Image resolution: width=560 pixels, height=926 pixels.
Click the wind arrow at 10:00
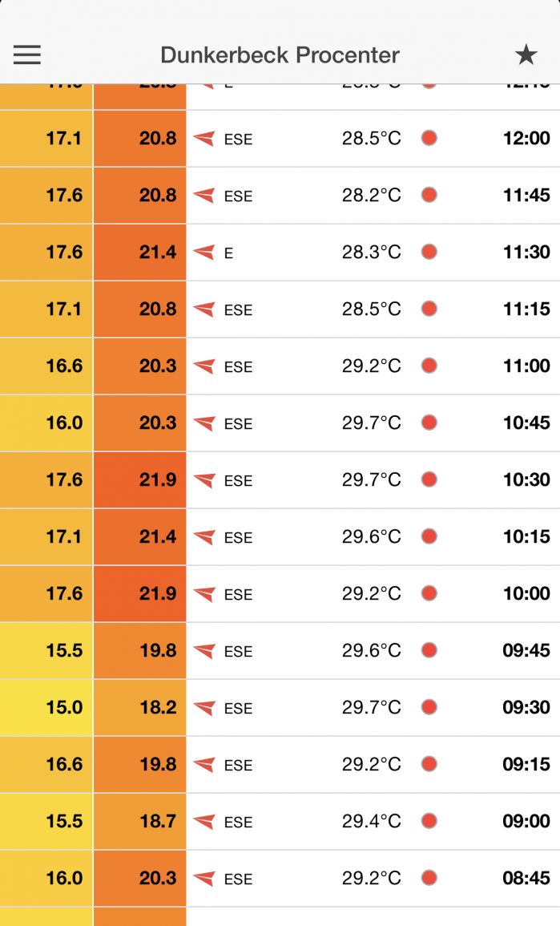204,594
